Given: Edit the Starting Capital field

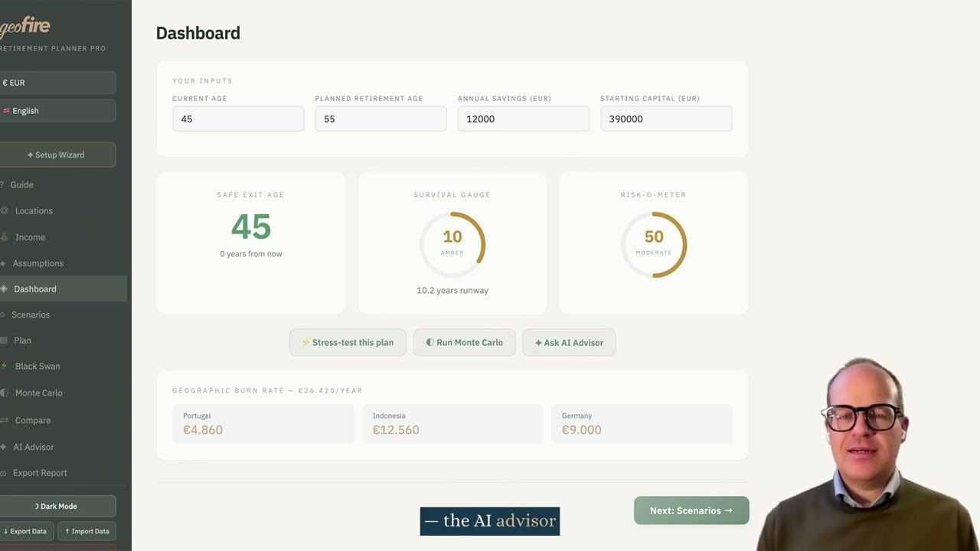Looking at the screenshot, I should point(666,119).
